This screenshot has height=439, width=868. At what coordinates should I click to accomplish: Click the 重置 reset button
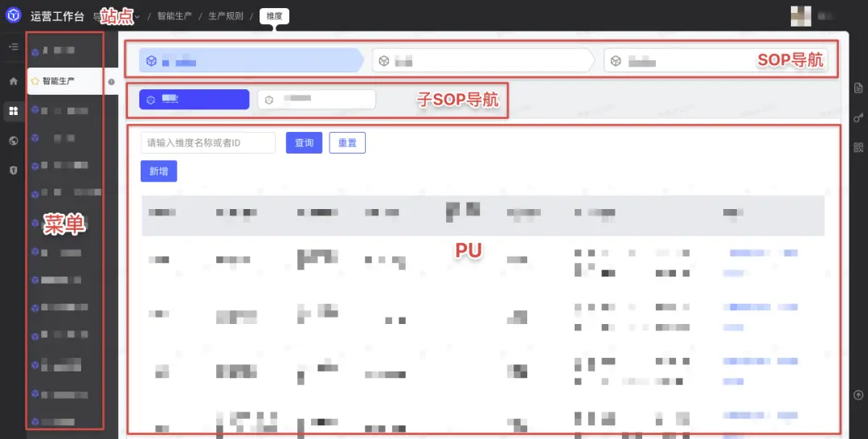tap(347, 143)
